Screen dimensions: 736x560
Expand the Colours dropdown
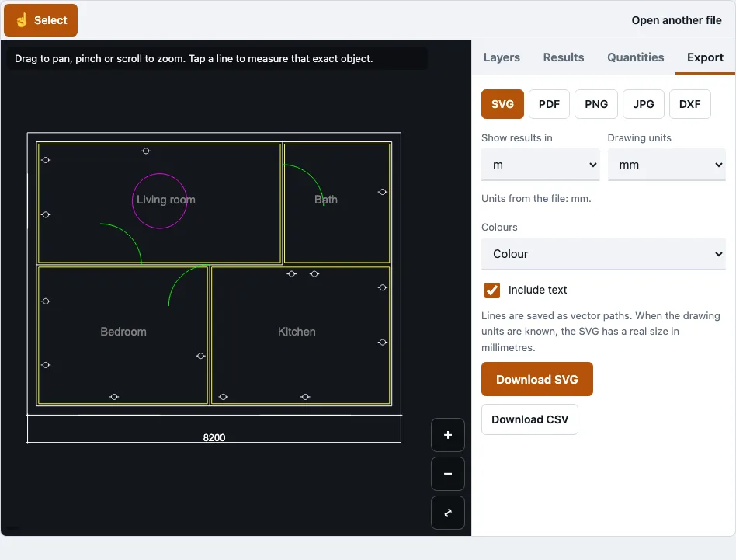coord(603,254)
